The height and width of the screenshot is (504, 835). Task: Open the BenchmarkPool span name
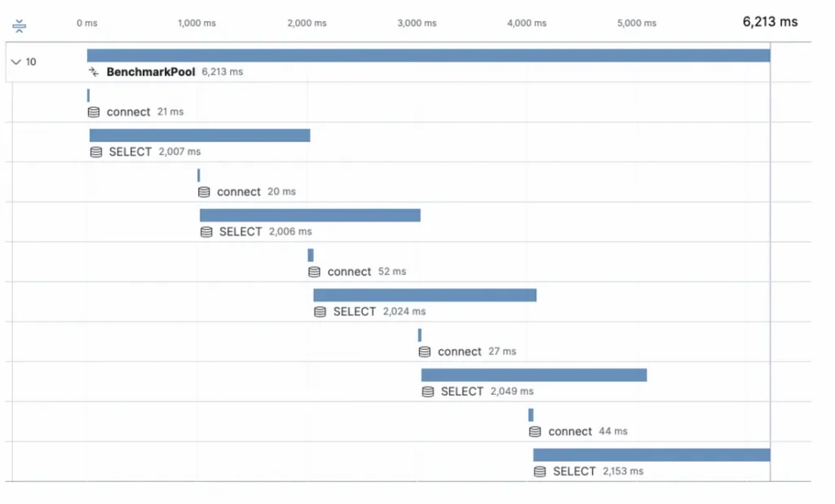coord(151,72)
